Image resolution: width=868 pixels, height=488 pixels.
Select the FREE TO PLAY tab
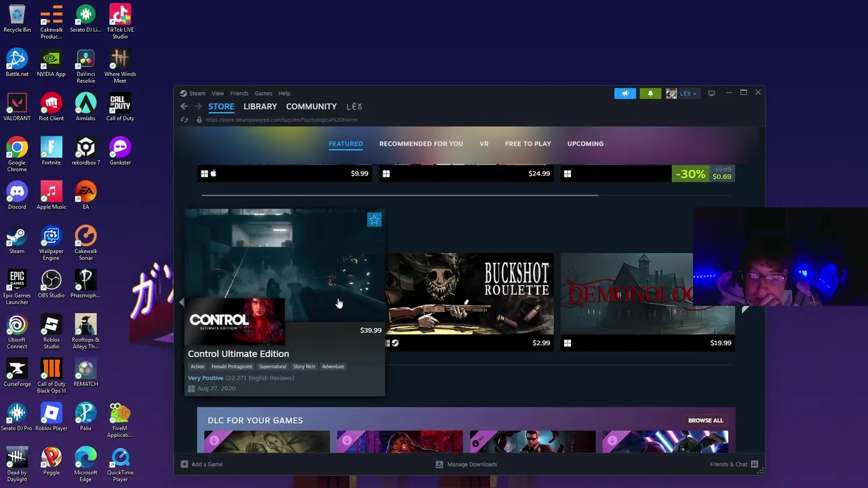pos(528,144)
